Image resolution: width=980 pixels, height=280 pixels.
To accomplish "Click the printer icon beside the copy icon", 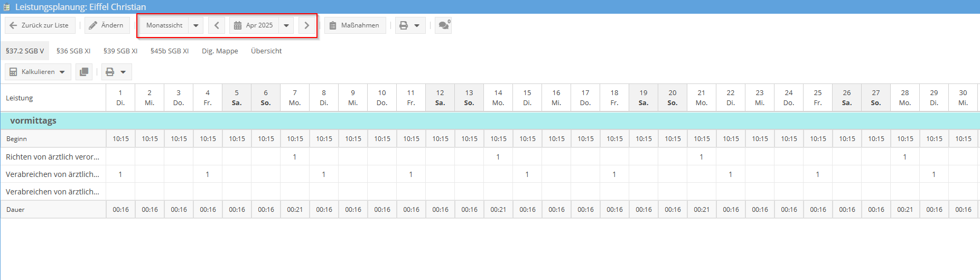I will [x=110, y=72].
